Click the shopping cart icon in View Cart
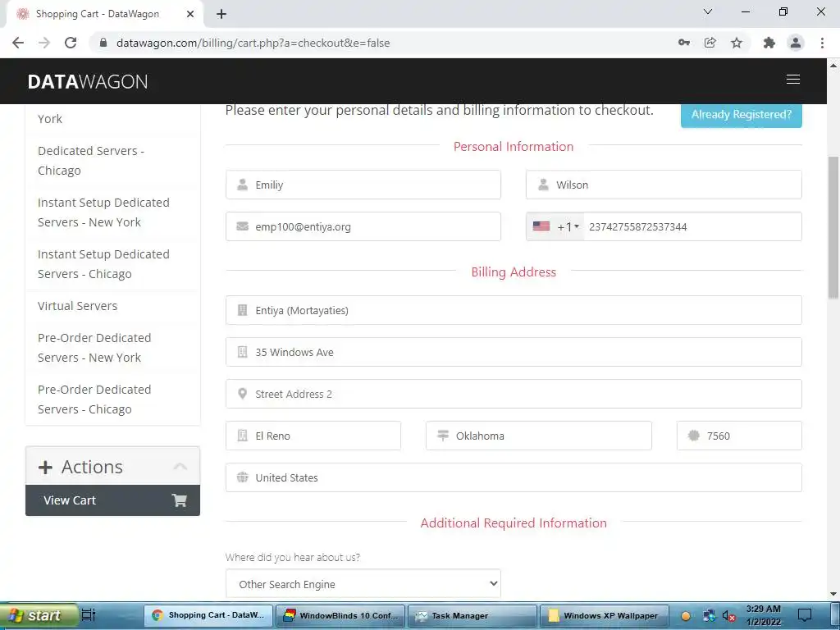 179,500
